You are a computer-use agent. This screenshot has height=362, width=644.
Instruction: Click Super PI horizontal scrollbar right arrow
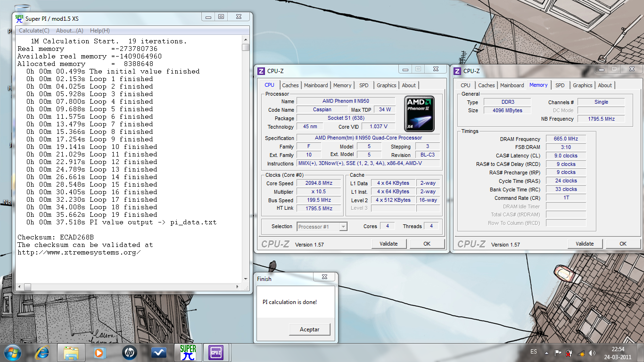pyautogui.click(x=239, y=287)
